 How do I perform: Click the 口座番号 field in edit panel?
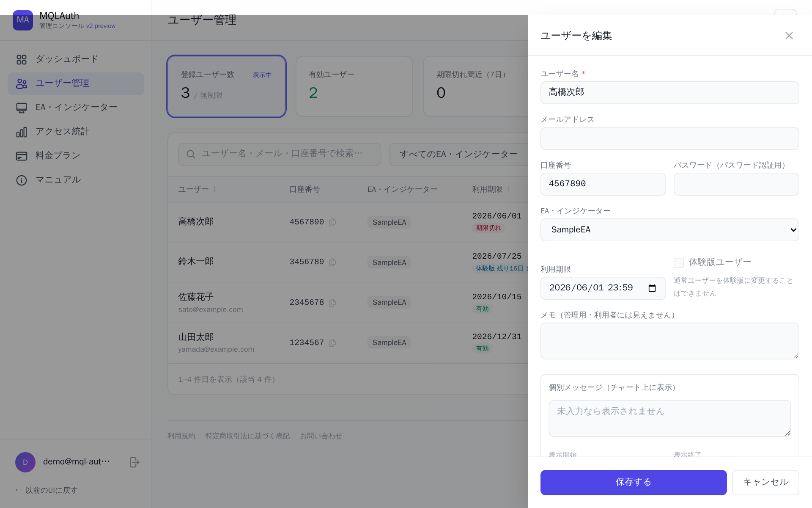(x=603, y=184)
